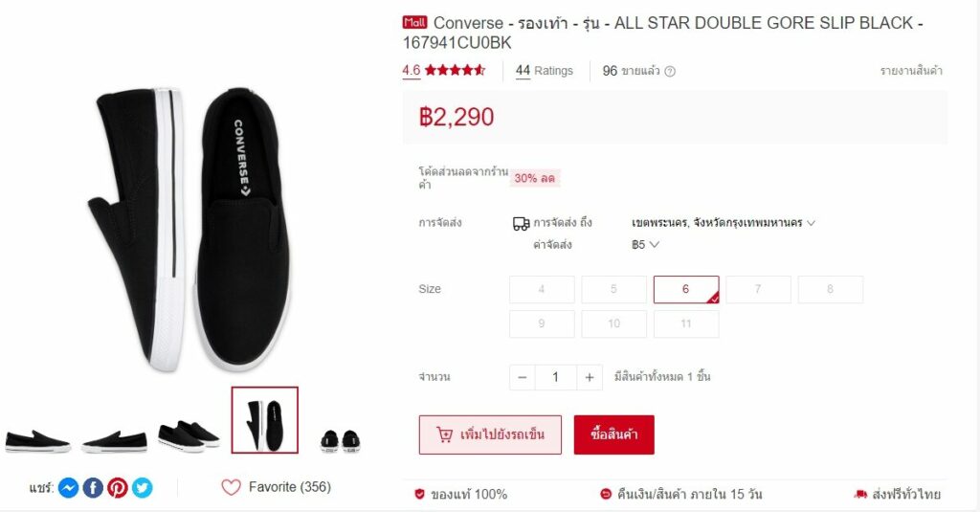Viewport: 980px width, 512px height.
Task: Select shoe size 6
Action: [686, 289]
